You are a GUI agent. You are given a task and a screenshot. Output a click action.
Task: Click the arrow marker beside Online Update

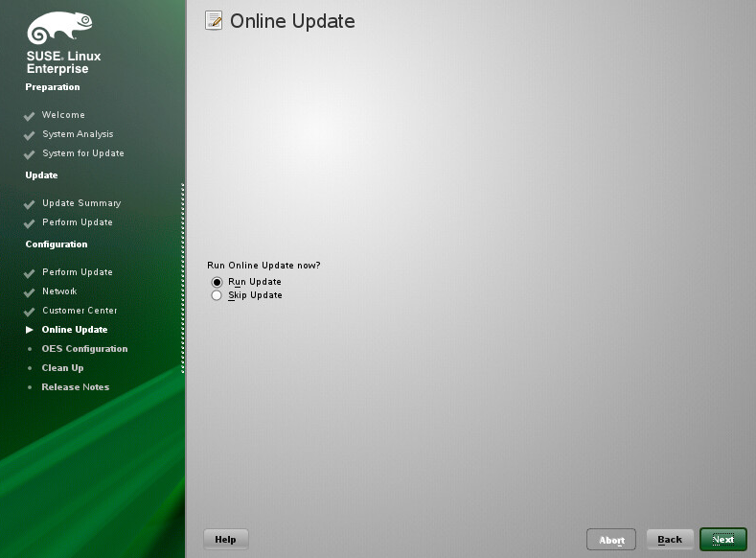pyautogui.click(x=30, y=330)
